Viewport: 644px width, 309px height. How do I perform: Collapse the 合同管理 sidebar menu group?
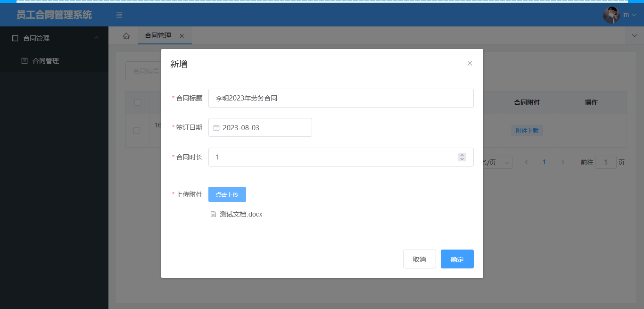pos(54,38)
